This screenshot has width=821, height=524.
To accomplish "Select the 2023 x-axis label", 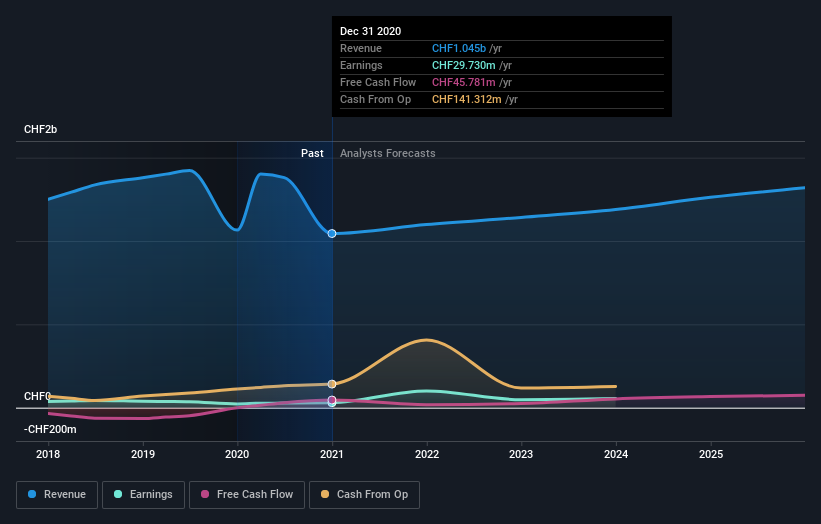I will pos(521,454).
